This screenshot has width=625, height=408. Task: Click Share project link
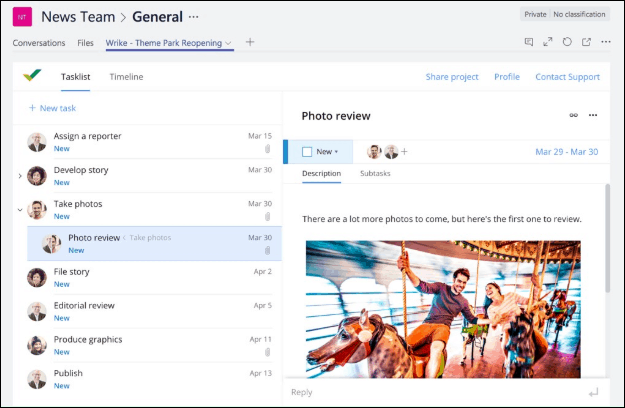(x=452, y=77)
